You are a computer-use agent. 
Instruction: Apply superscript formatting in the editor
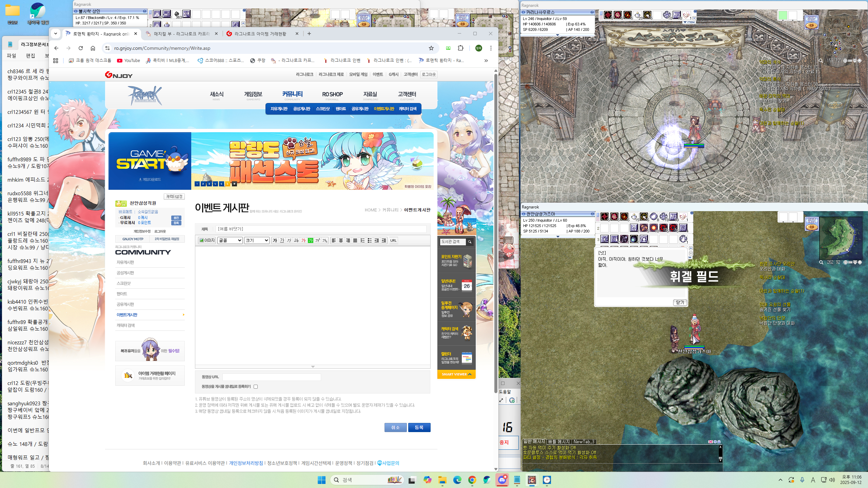pos(317,240)
